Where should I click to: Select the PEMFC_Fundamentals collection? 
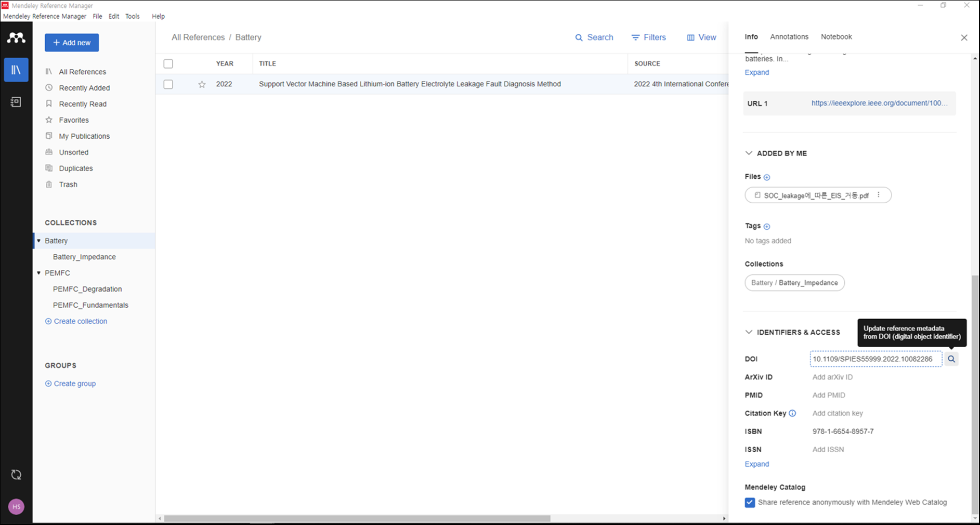(x=90, y=305)
